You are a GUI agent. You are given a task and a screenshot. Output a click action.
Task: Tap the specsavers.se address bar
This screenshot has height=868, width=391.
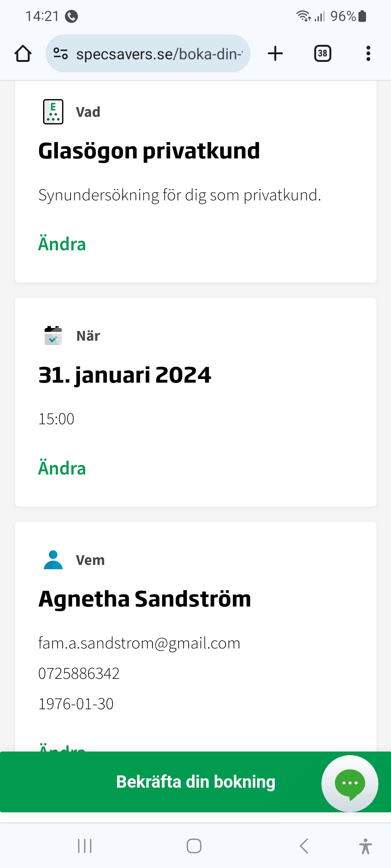[x=159, y=54]
